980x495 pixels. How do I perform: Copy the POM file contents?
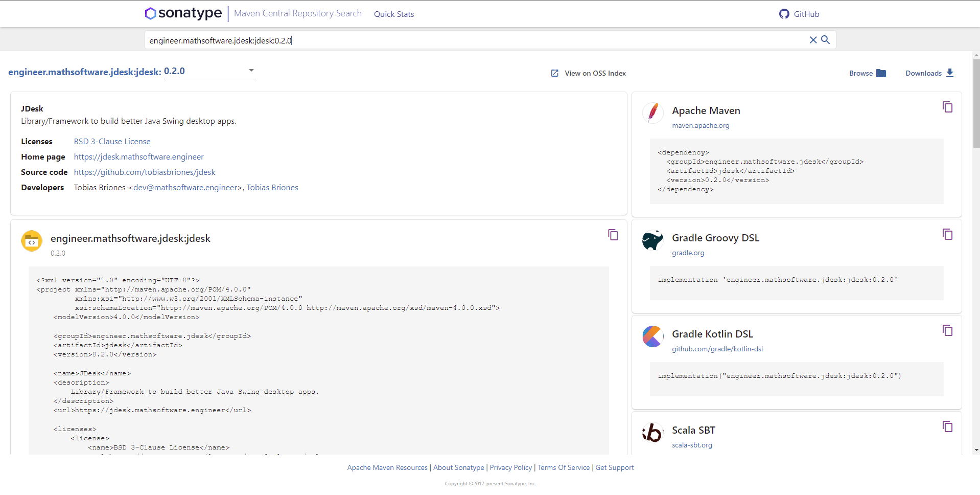(613, 235)
